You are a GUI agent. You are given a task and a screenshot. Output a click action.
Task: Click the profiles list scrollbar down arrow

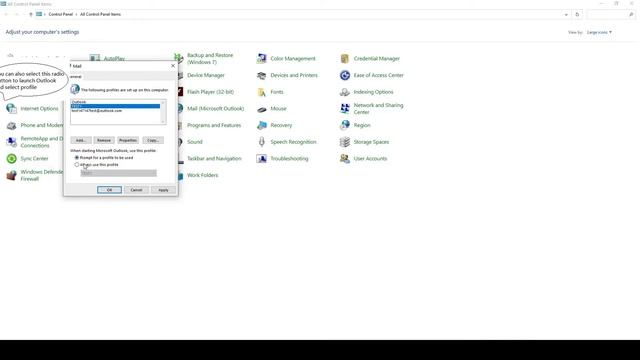[163, 122]
